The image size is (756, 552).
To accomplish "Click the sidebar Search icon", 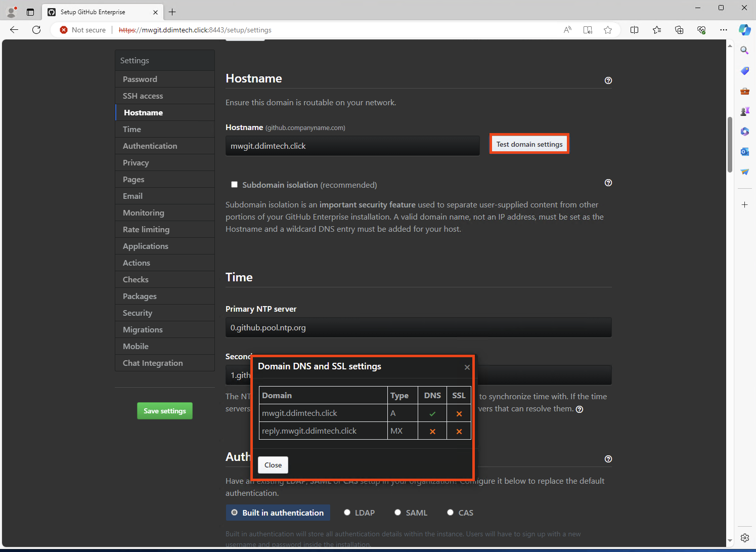I will pyautogui.click(x=744, y=50).
